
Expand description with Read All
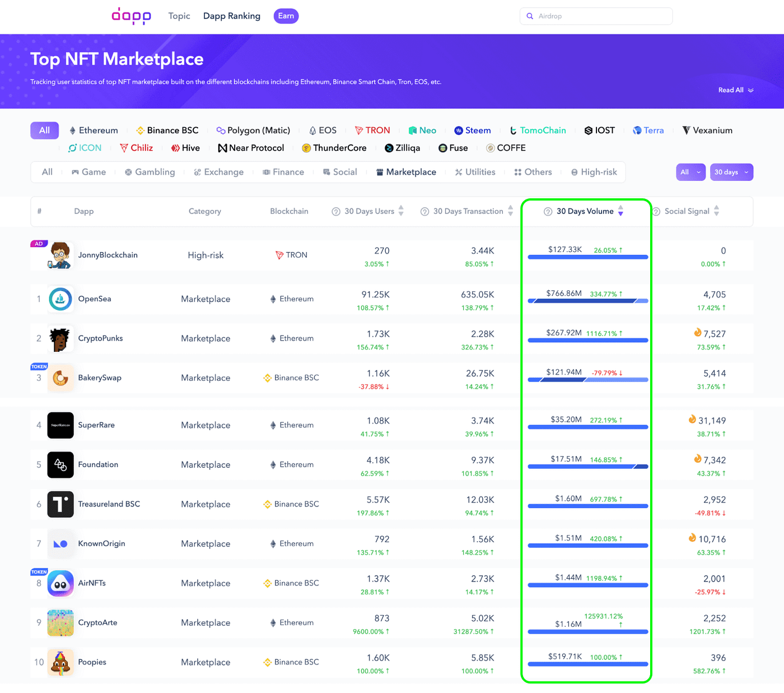pyautogui.click(x=736, y=90)
